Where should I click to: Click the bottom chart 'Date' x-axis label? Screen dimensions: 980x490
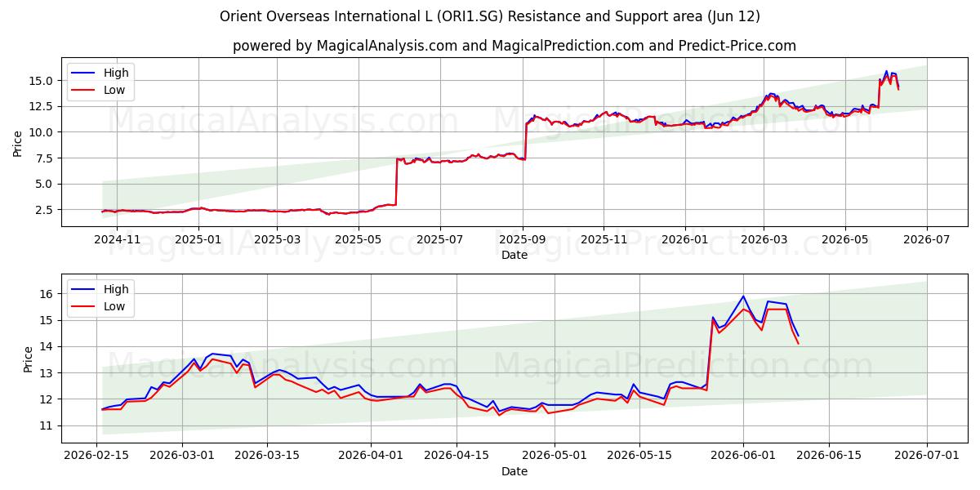[x=514, y=471]
